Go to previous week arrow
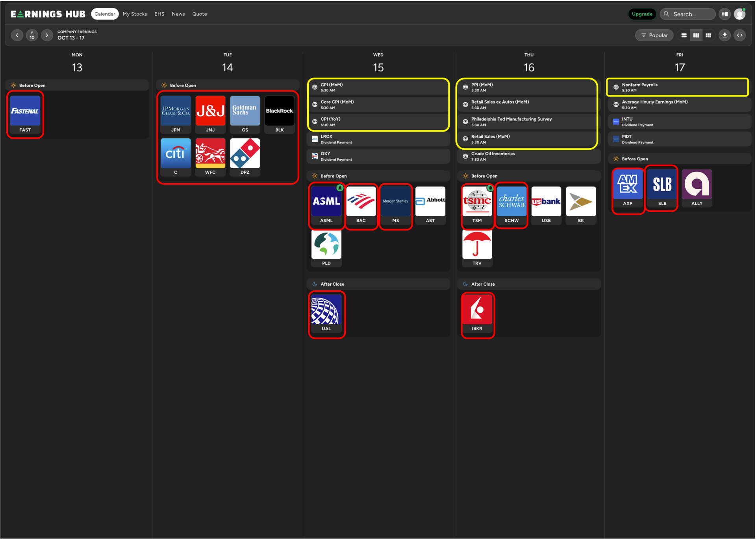This screenshot has width=756, height=539. pos(17,35)
